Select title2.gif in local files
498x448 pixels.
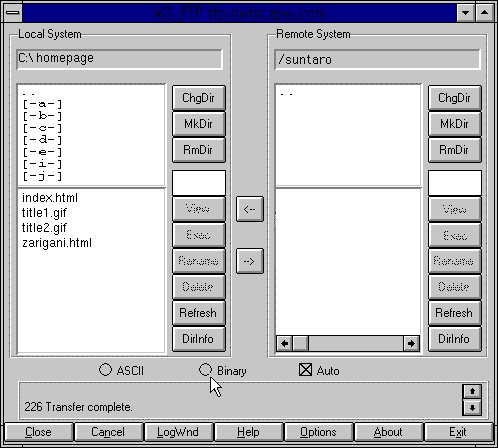click(44, 228)
